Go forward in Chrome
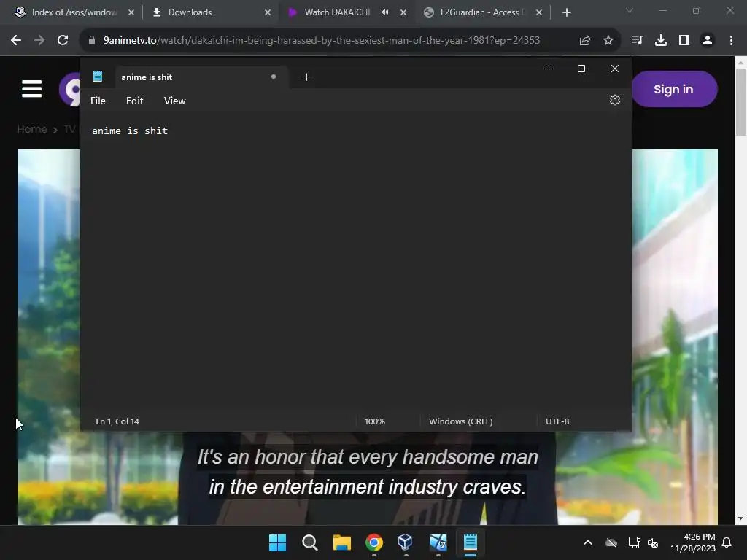This screenshot has height=560, width=747. pos(39,41)
